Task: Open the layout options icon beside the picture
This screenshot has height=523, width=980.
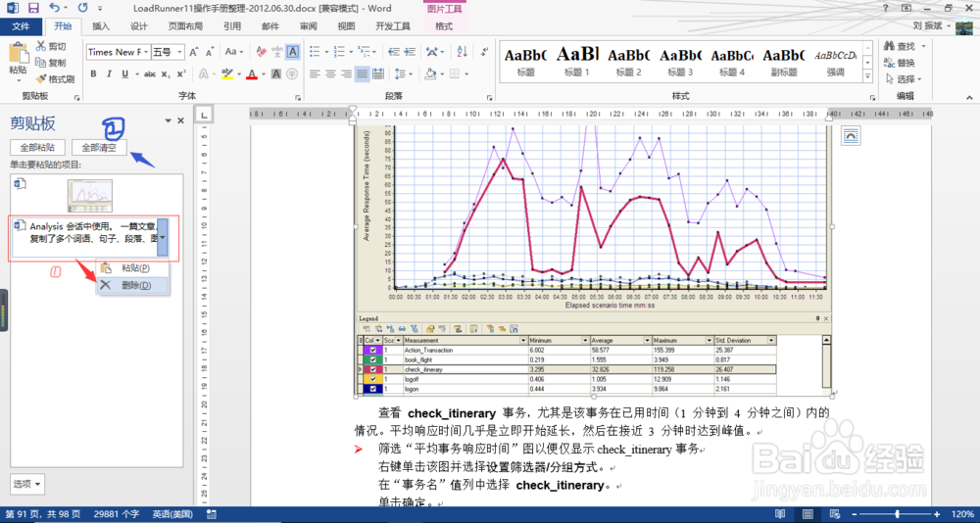Action: tap(850, 134)
